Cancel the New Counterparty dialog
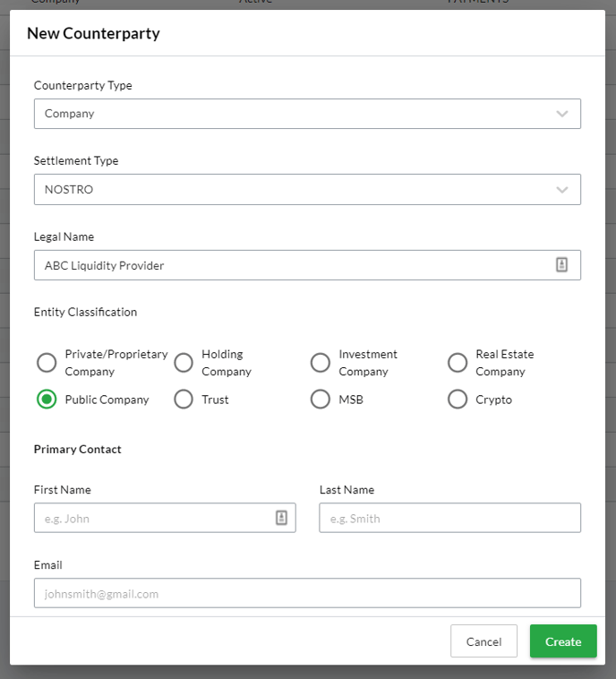This screenshot has width=616, height=679. [x=483, y=641]
